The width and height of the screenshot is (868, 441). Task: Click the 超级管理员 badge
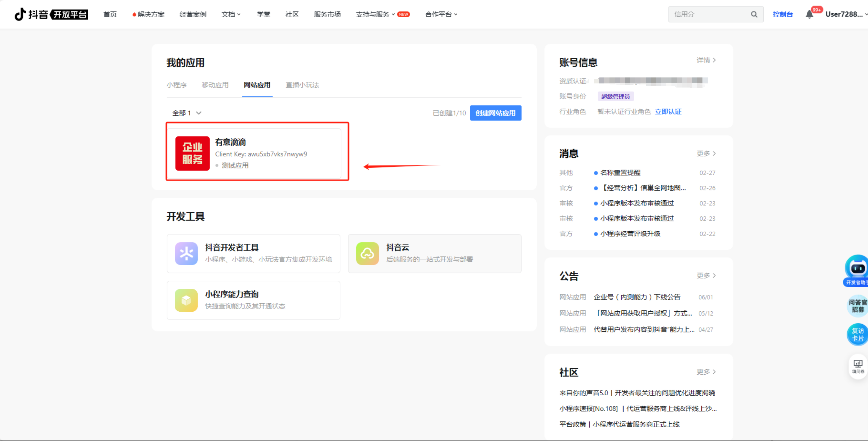(615, 96)
